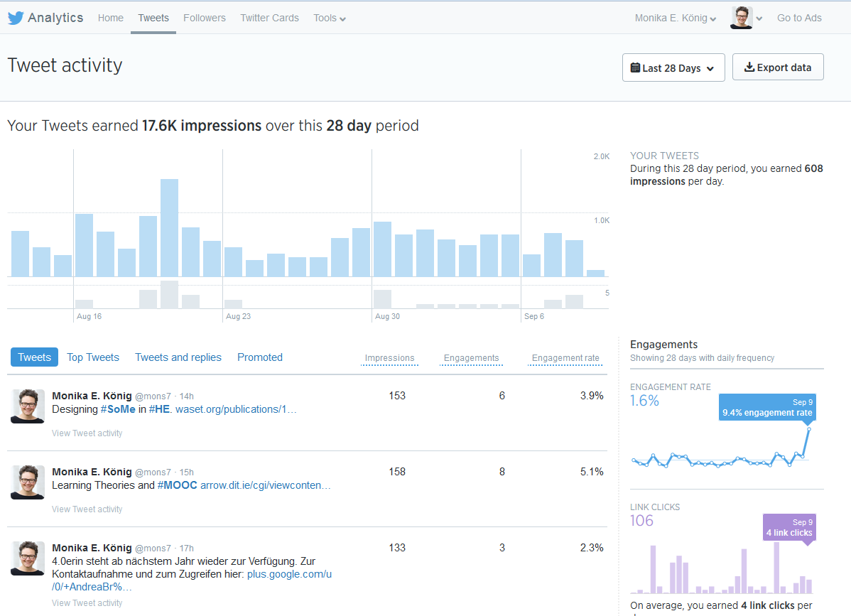Go to the Home tab
Viewport: 851px width, 616px height.
[x=111, y=18]
